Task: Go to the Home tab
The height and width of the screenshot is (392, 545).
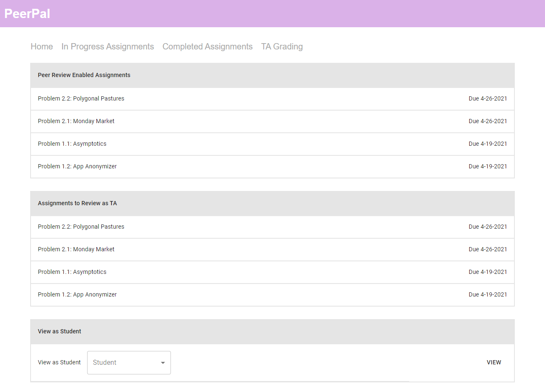Action: coord(41,46)
